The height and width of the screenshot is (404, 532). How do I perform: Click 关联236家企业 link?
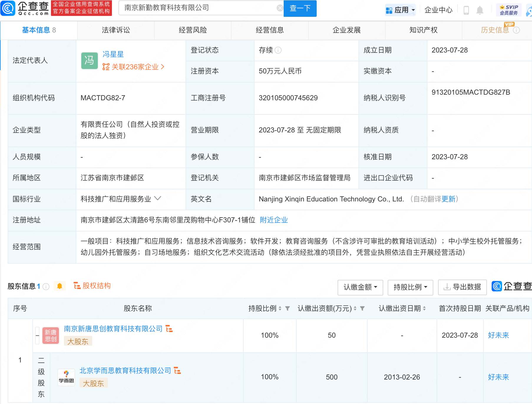[x=133, y=67]
